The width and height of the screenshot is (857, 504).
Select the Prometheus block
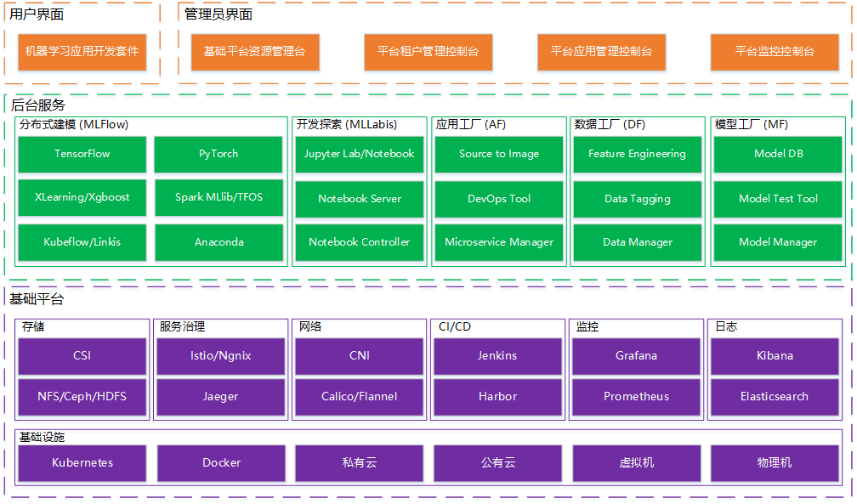(636, 397)
